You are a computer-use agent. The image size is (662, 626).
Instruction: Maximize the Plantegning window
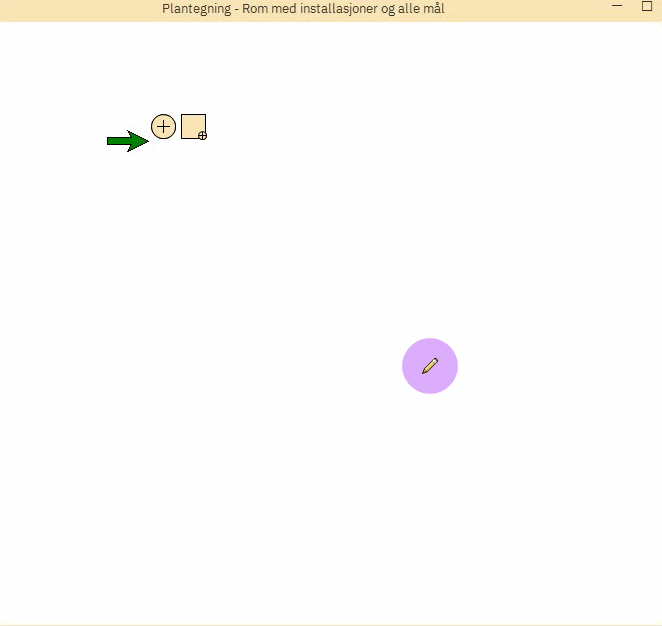(x=646, y=7)
